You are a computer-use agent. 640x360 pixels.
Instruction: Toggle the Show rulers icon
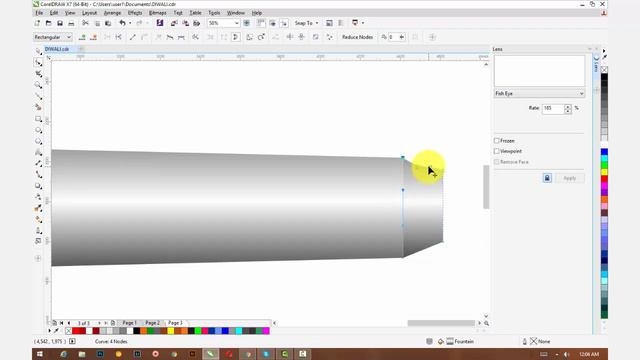[260, 23]
